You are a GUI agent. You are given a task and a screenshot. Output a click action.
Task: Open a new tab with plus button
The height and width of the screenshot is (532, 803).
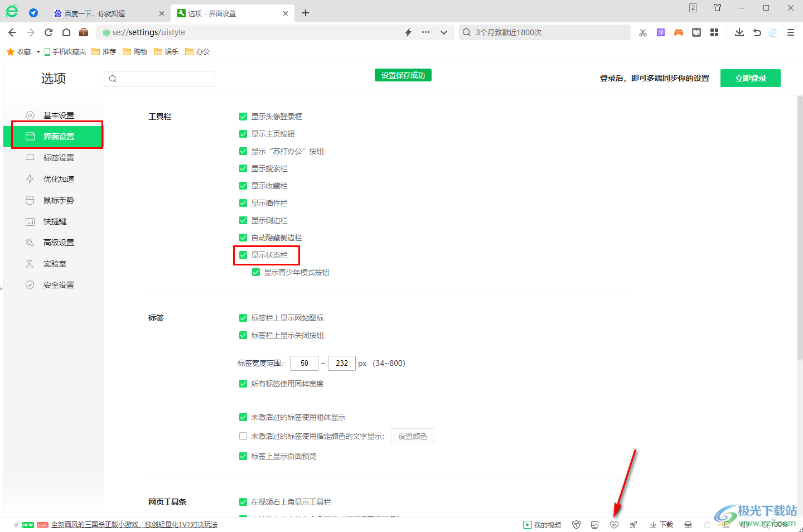point(306,13)
